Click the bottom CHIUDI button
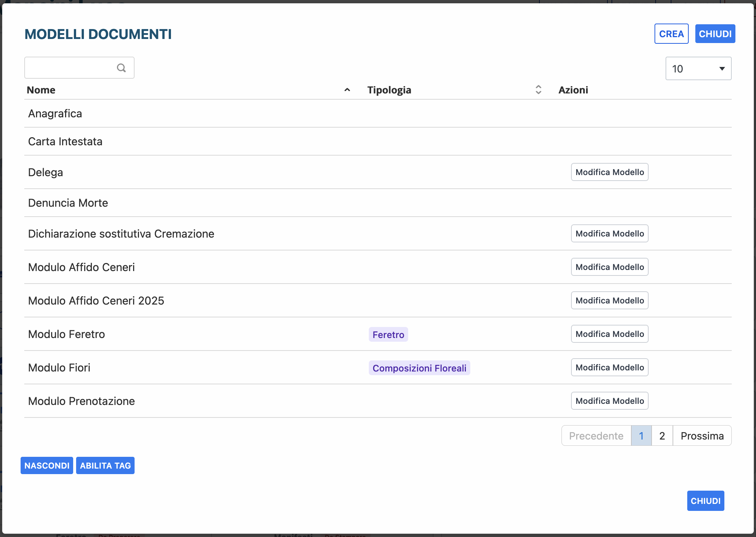Viewport: 756px width, 537px height. [705, 501]
